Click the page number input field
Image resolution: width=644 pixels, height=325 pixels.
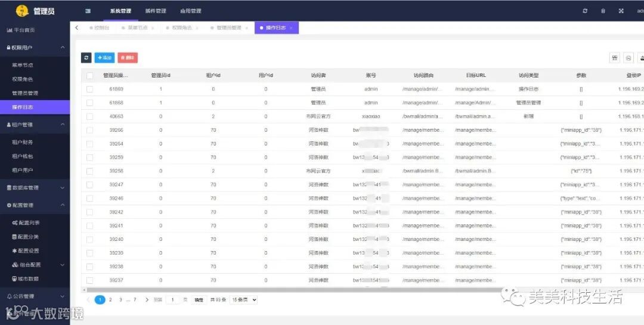(172, 300)
